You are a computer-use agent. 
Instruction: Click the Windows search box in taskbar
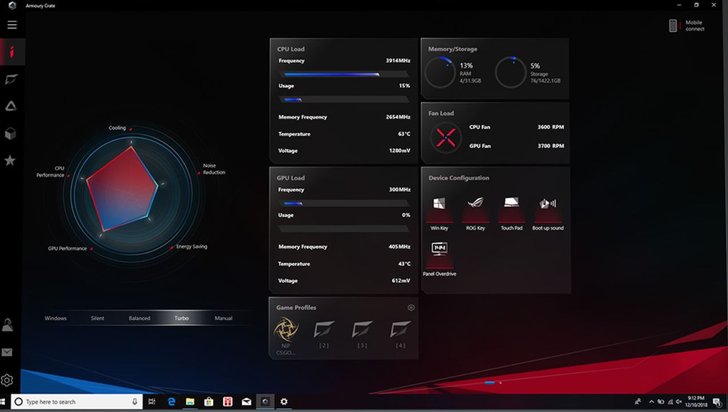pyautogui.click(x=77, y=402)
